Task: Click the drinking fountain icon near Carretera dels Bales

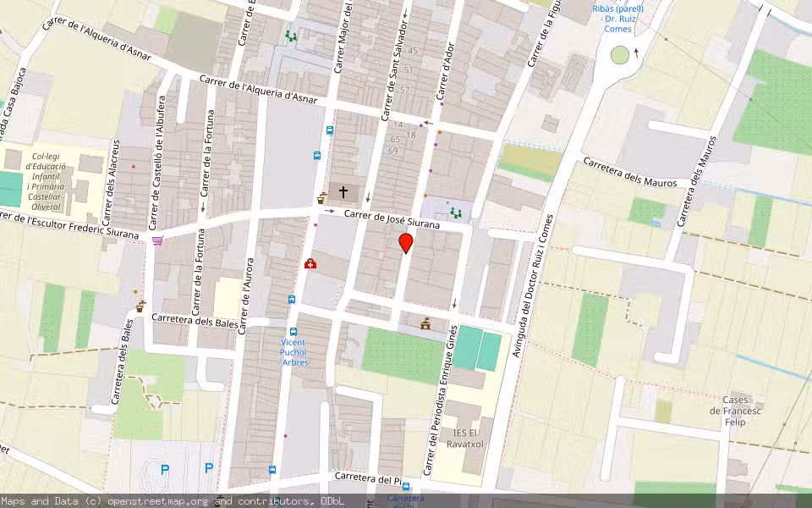Action: (x=140, y=306)
